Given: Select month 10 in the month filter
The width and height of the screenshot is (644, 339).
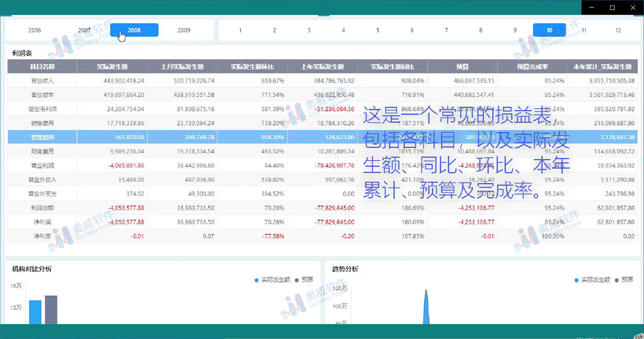Looking at the screenshot, I should [549, 31].
